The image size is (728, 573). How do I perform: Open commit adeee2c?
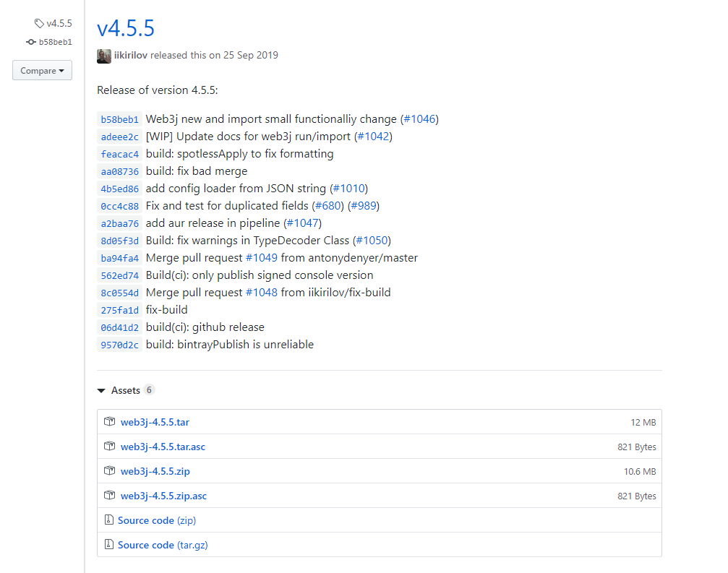pyautogui.click(x=119, y=137)
